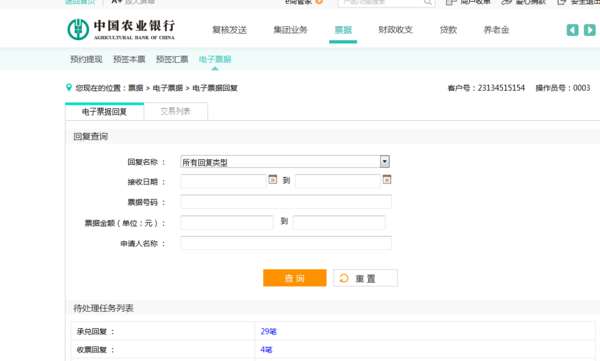The image size is (600, 361).
Task: Focus the start 接收日期 field
Action: click(223, 181)
